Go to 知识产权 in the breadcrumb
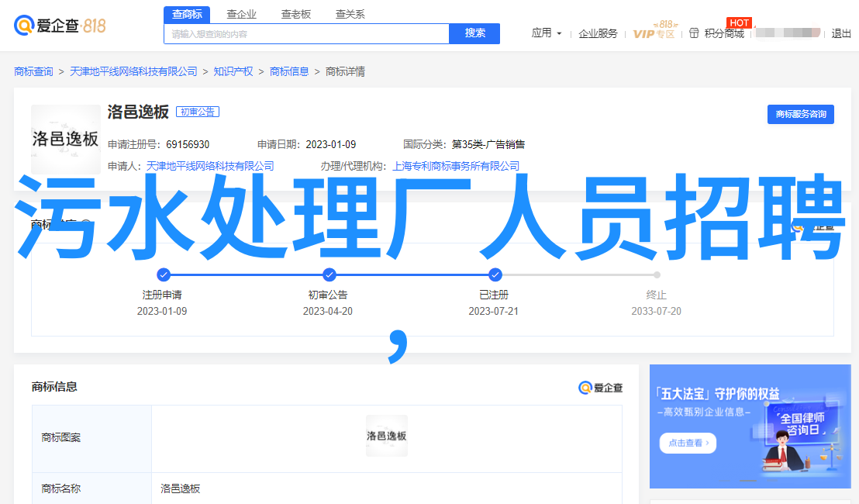 [x=233, y=72]
